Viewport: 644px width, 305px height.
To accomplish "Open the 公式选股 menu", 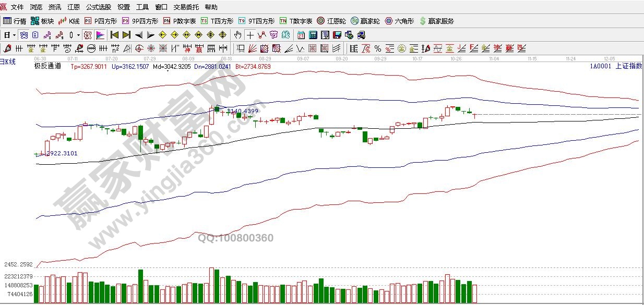I will [x=98, y=7].
